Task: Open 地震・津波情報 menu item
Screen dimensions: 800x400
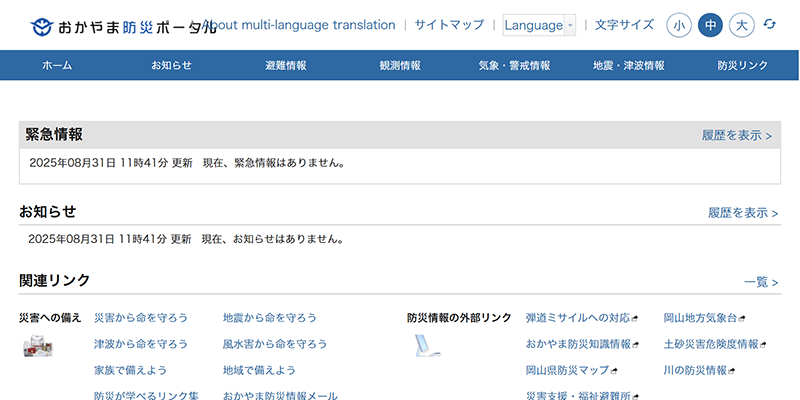Action: [629, 65]
